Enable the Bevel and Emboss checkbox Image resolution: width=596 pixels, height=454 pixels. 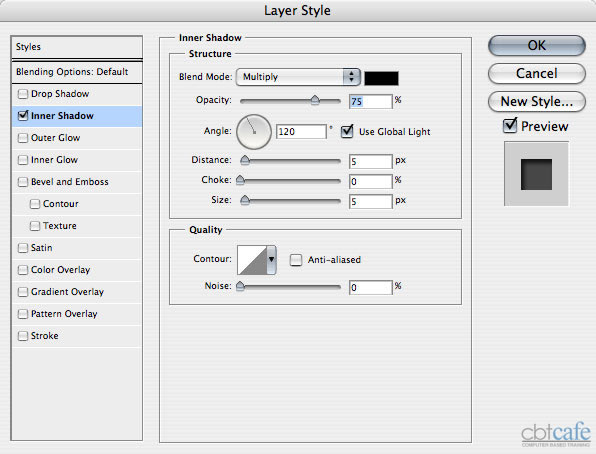23,182
